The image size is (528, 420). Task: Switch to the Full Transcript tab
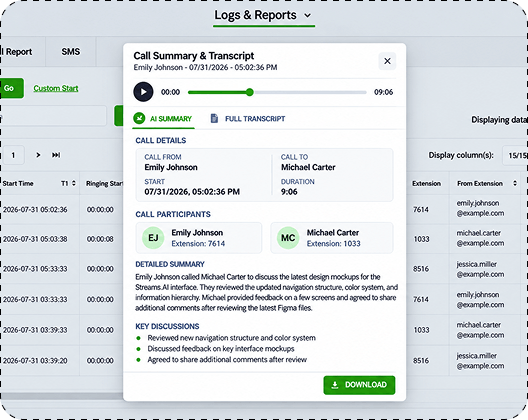248,119
